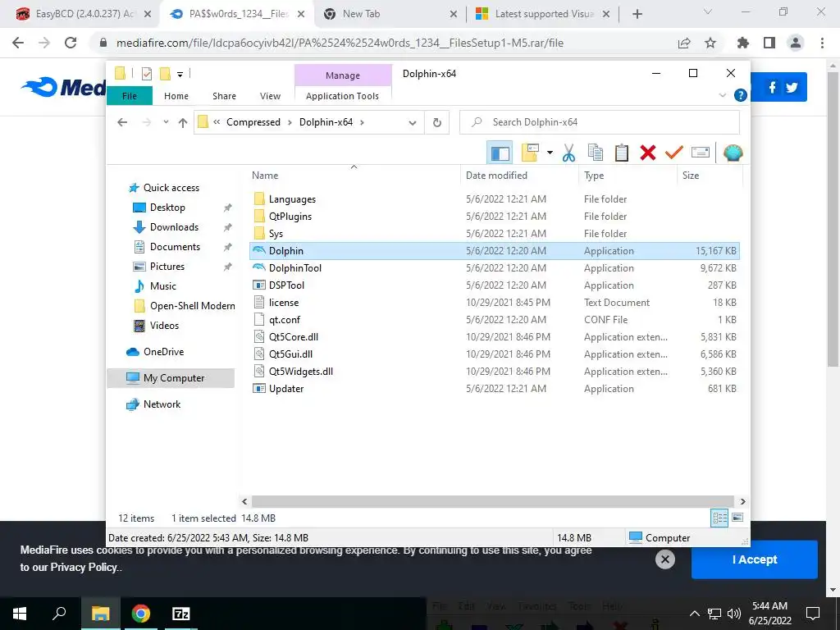
Task: Expand subfolder arrow after Dolphin-x64 breadcrumb
Action: click(362, 122)
